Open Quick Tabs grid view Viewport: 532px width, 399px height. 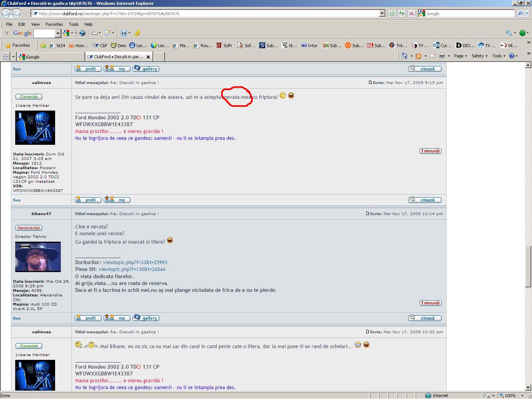click(x=5, y=57)
